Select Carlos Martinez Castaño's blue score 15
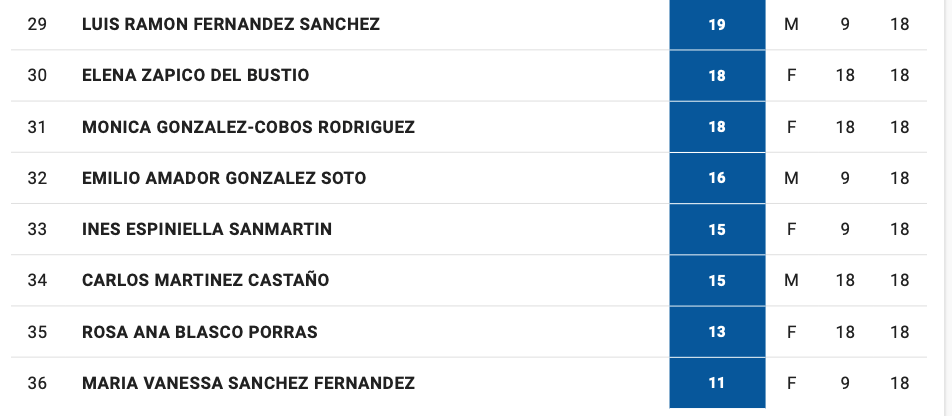This screenshot has height=416, width=952. click(x=717, y=280)
